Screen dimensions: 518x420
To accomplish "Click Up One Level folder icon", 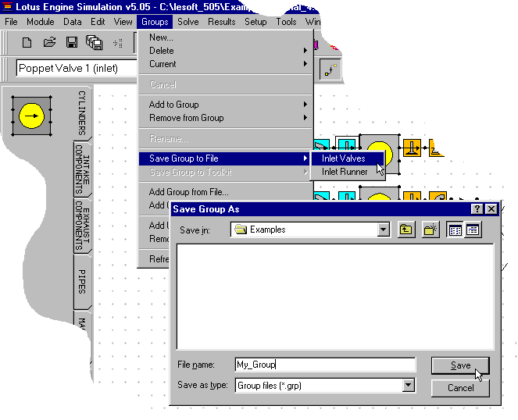I will [405, 230].
